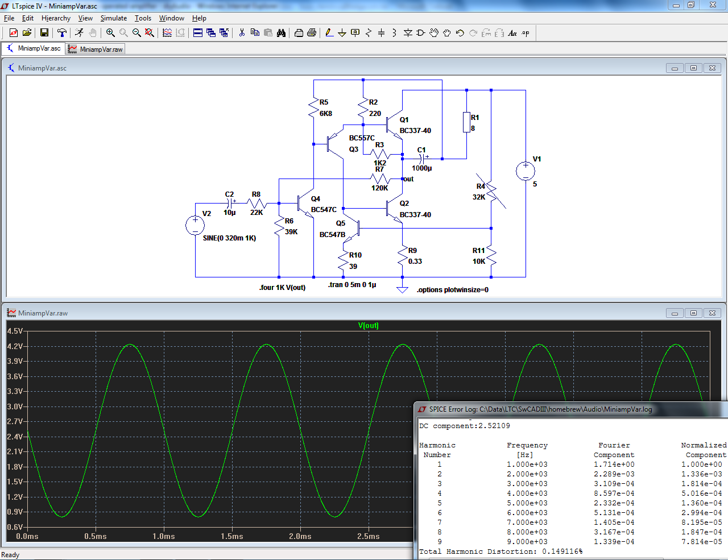Click the C1 1000µ capacitor value
Screen dimensions: 728x560
coord(421,168)
